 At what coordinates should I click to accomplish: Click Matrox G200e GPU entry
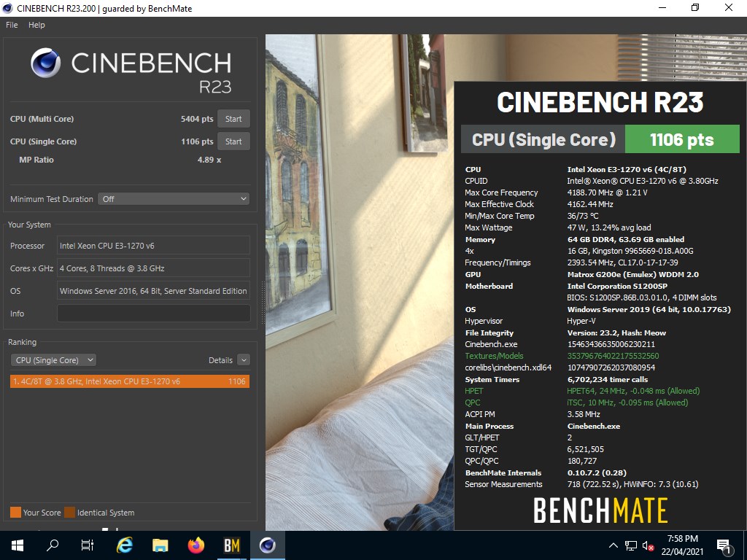(633, 274)
